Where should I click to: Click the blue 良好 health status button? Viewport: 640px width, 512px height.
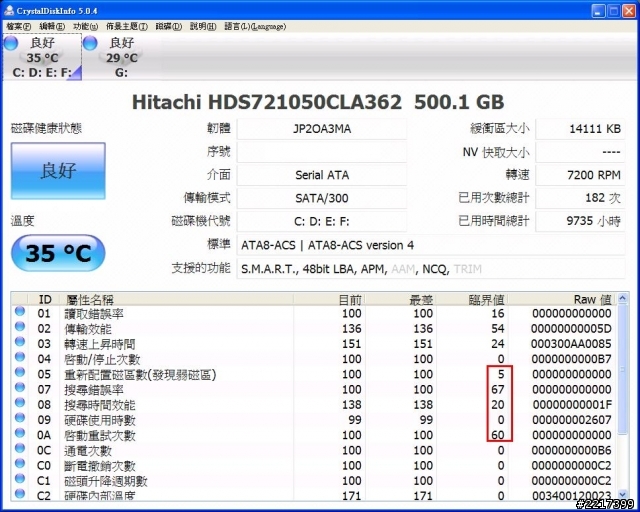click(58, 171)
